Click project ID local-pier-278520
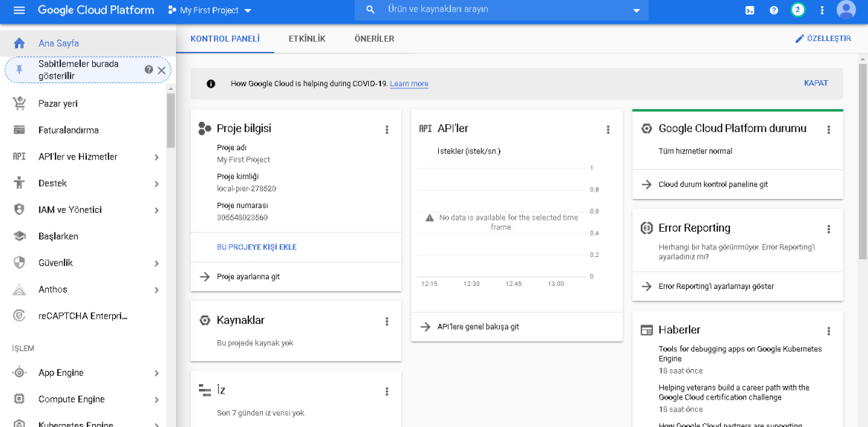 (246, 188)
